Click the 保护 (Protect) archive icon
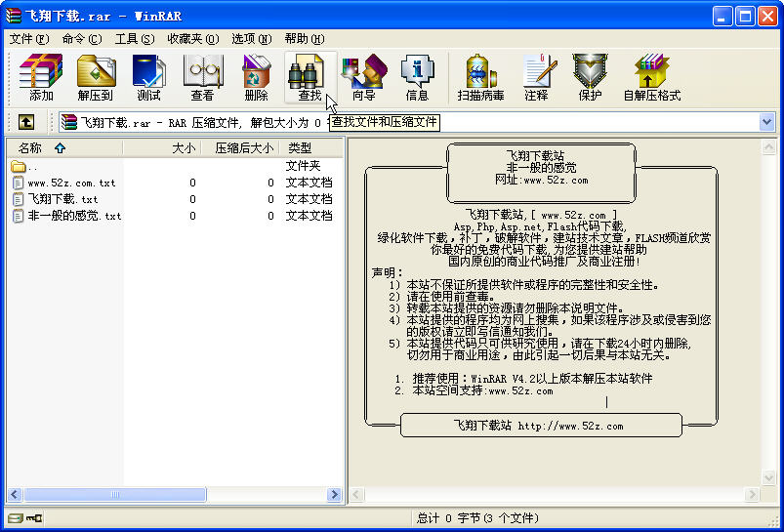The width and height of the screenshot is (784, 532). pos(590,77)
